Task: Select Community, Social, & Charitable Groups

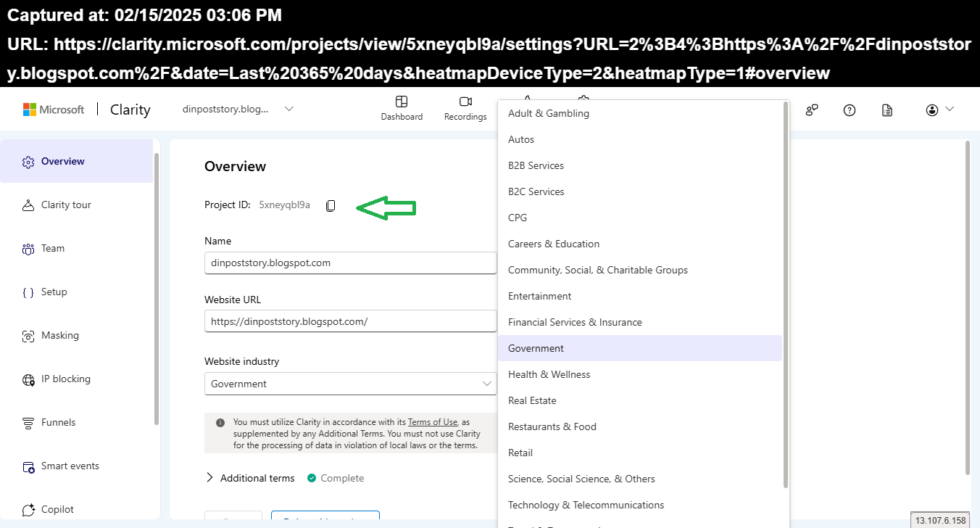Action: [640, 270]
